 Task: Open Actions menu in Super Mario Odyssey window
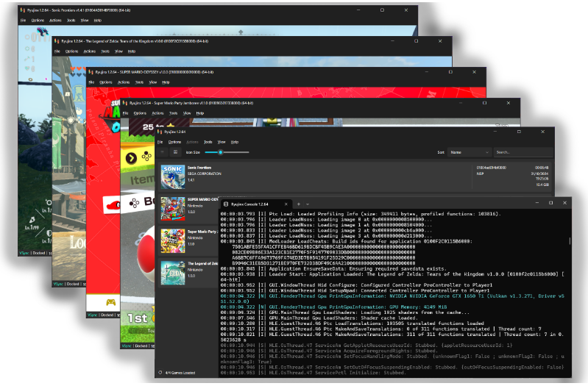point(124,82)
